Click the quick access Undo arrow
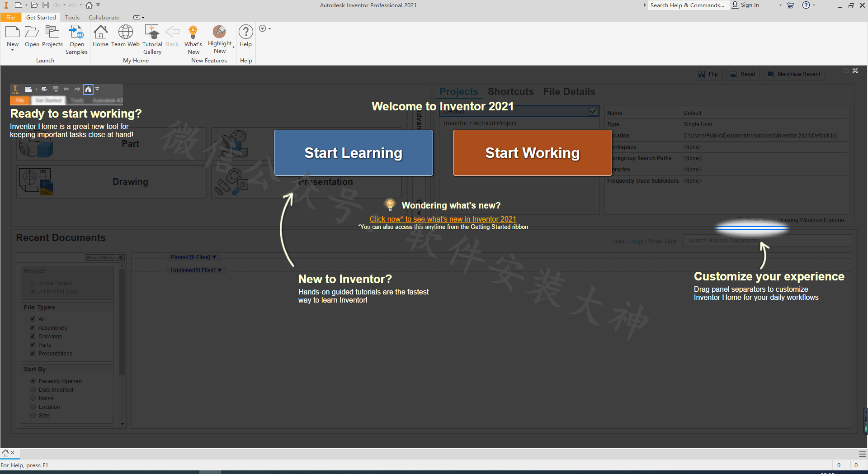Viewport: 868px width, 474px height. point(57,5)
